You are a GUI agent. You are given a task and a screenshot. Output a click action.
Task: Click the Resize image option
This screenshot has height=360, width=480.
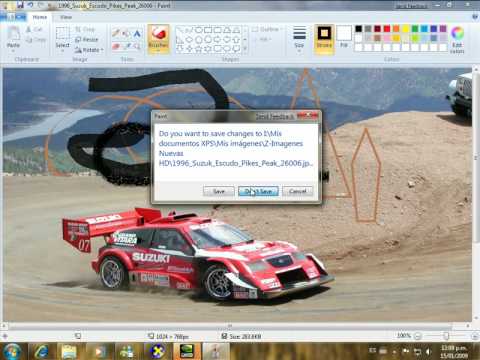pyautogui.click(x=87, y=40)
